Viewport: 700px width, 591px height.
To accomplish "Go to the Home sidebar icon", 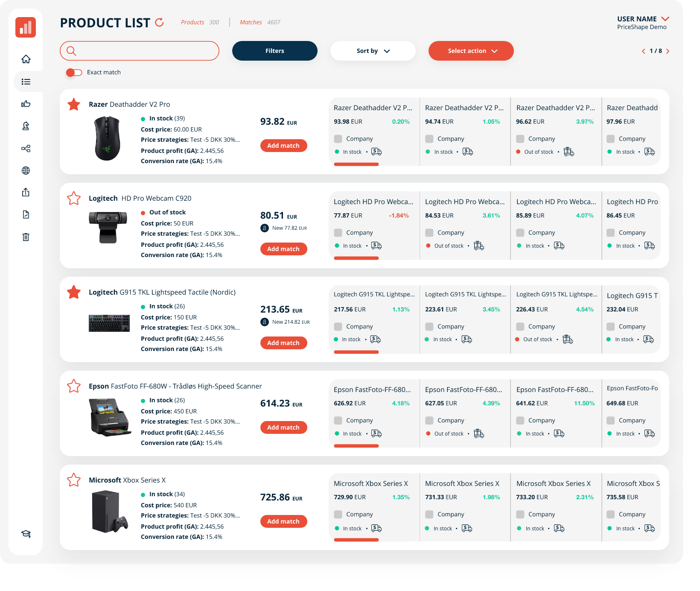I will [26, 59].
